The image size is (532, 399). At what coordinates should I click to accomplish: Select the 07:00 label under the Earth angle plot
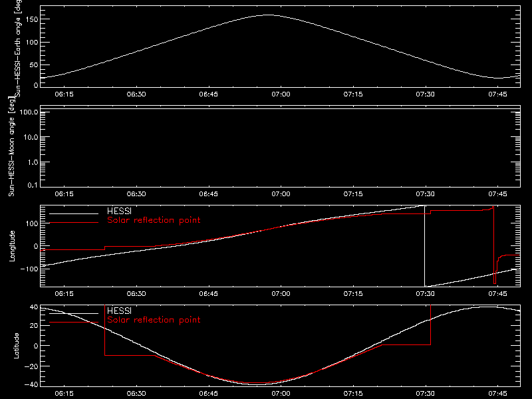click(281, 94)
